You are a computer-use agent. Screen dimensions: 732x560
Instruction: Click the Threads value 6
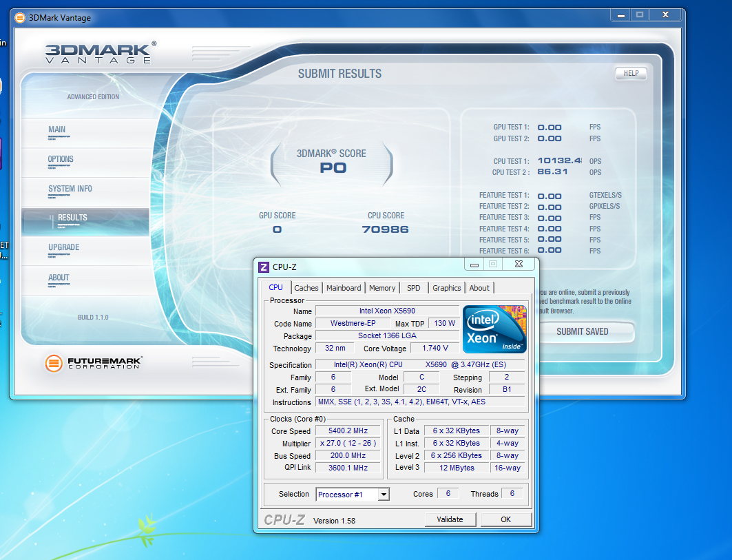click(x=512, y=494)
